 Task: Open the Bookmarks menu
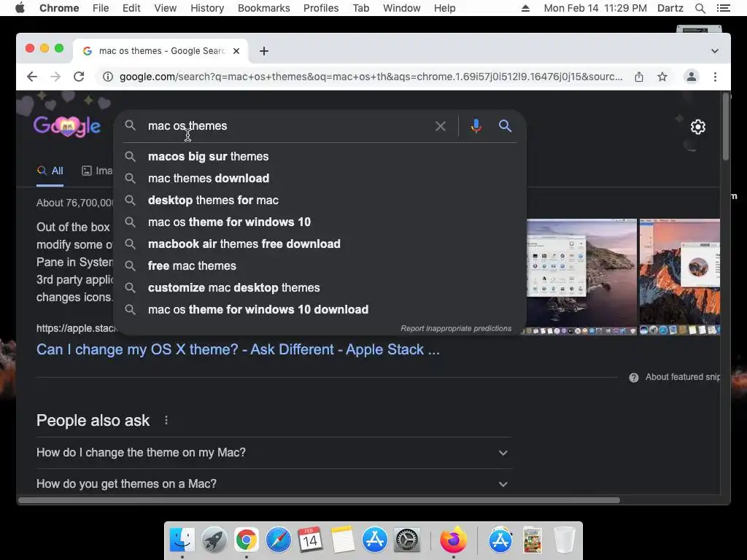click(264, 8)
